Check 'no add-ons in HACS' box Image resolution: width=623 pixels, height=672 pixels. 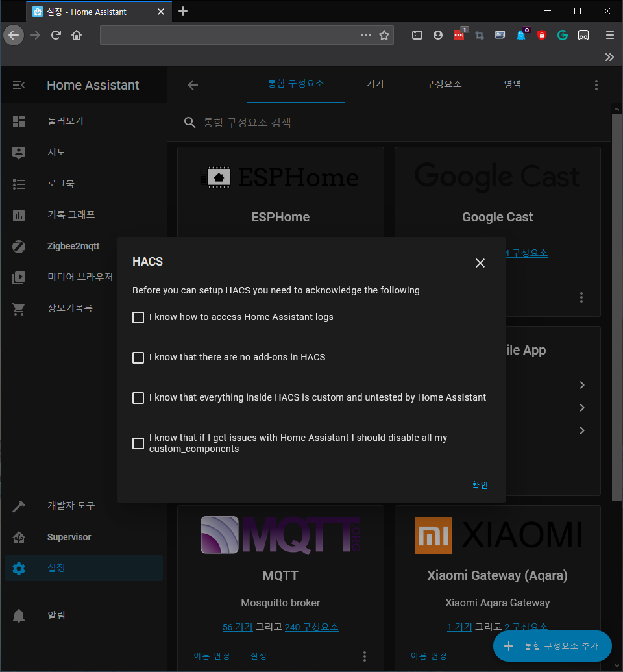click(138, 358)
